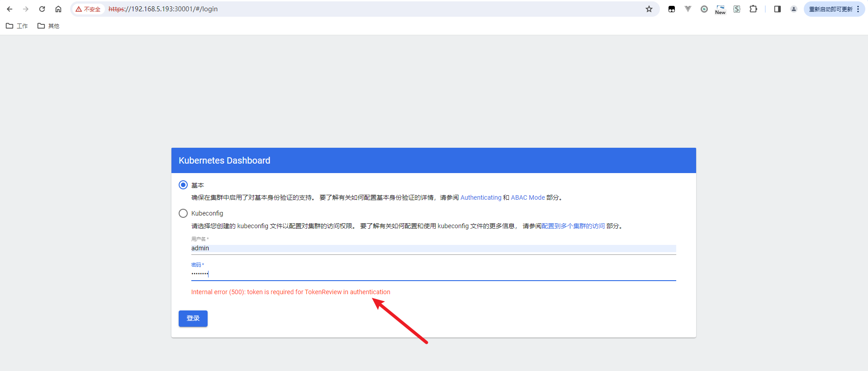Viewport: 868px width, 371px height.
Task: Open the extension labeled New
Action: coord(721,9)
